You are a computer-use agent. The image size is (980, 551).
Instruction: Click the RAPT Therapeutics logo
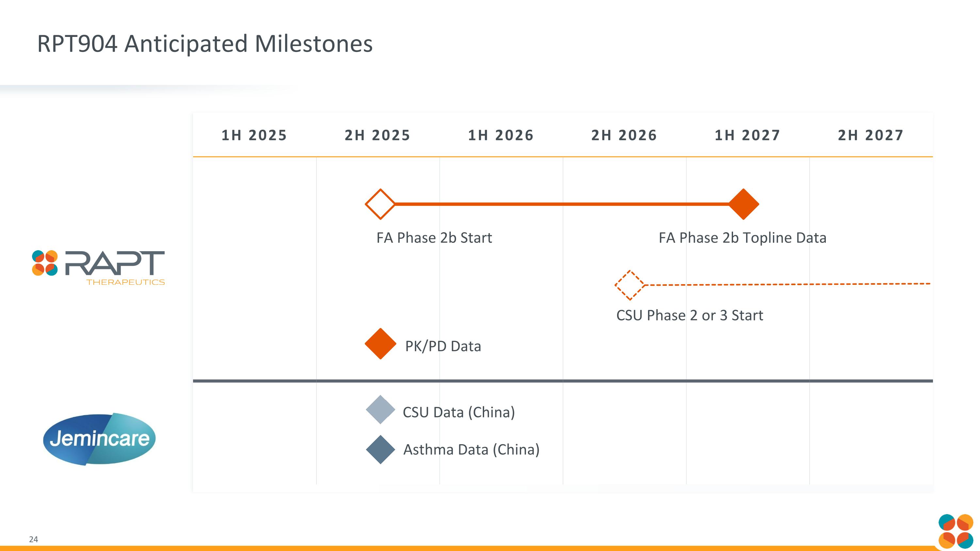[x=98, y=267]
